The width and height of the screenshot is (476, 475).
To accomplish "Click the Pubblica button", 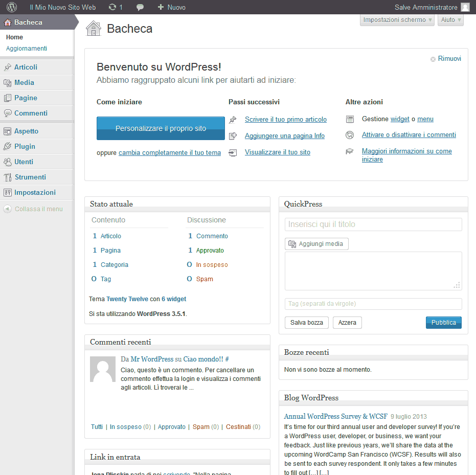I will (x=443, y=323).
